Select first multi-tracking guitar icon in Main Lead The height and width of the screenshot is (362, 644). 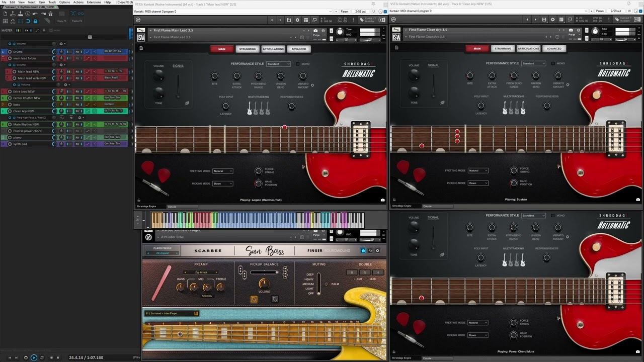[x=250, y=108]
